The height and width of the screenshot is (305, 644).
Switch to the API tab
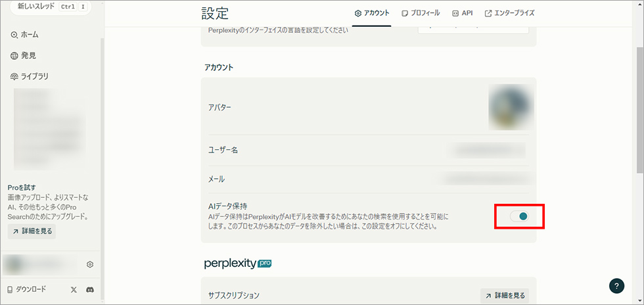point(463,13)
